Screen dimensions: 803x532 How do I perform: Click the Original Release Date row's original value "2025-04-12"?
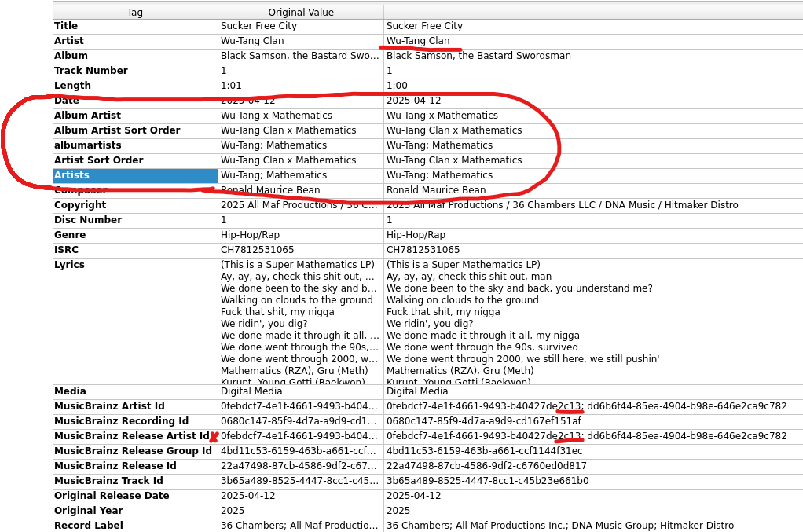[247, 496]
